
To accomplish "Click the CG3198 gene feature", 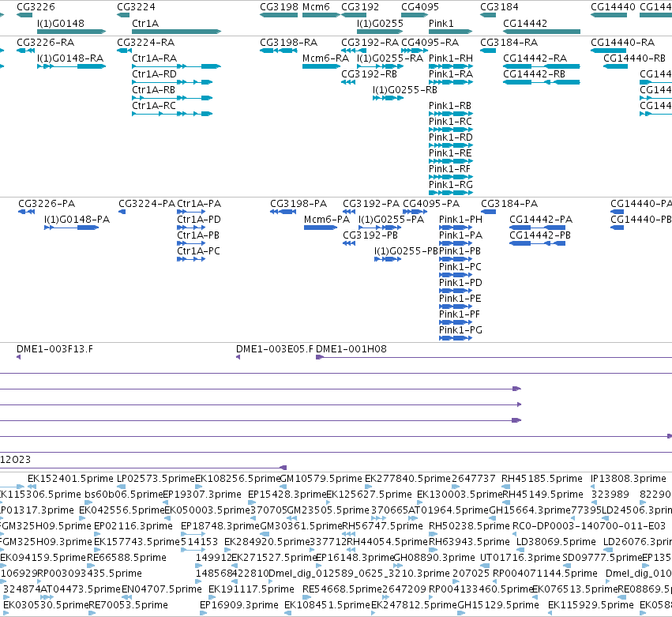I will (x=279, y=15).
